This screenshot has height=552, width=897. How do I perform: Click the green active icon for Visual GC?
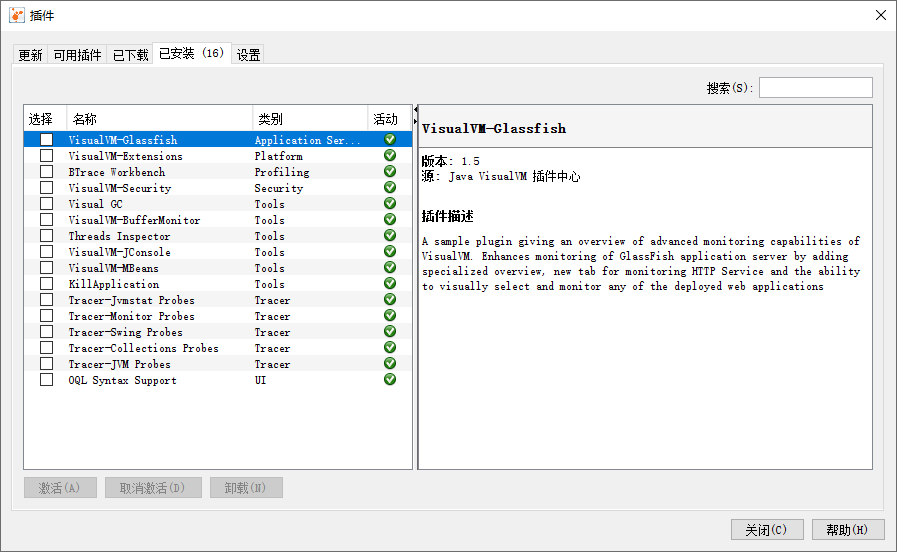[x=390, y=204]
